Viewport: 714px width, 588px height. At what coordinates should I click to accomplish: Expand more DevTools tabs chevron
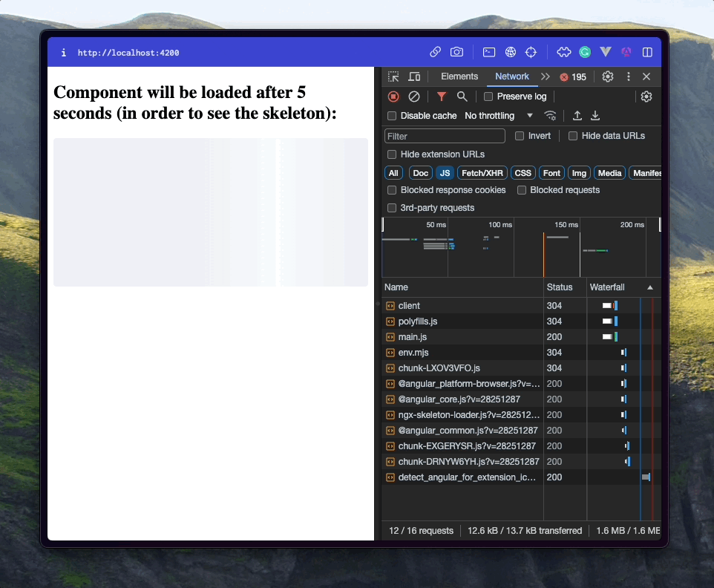click(545, 76)
